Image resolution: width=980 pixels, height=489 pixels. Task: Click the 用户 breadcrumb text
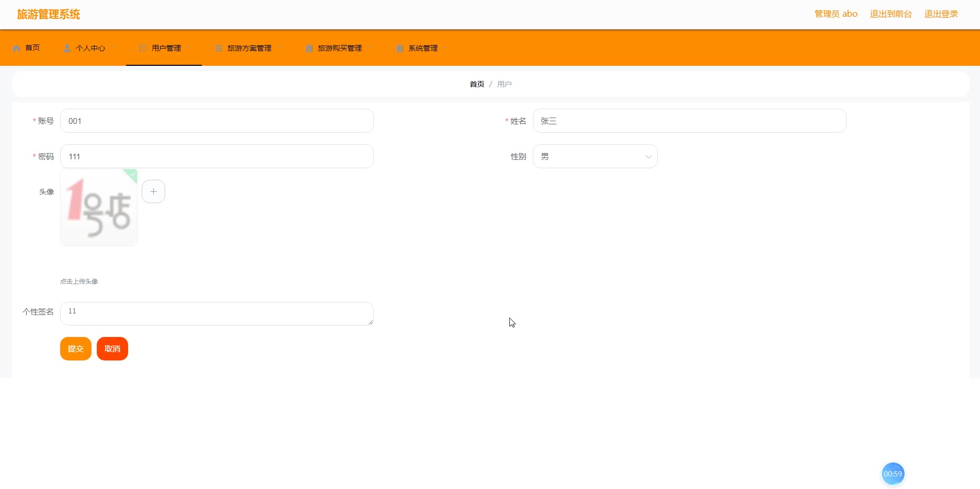click(504, 84)
